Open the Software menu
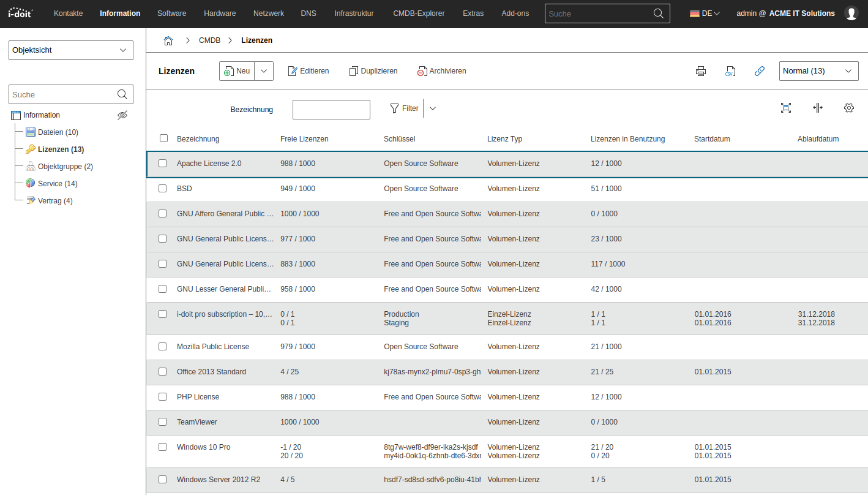This screenshot has width=868, height=495. [x=171, y=13]
